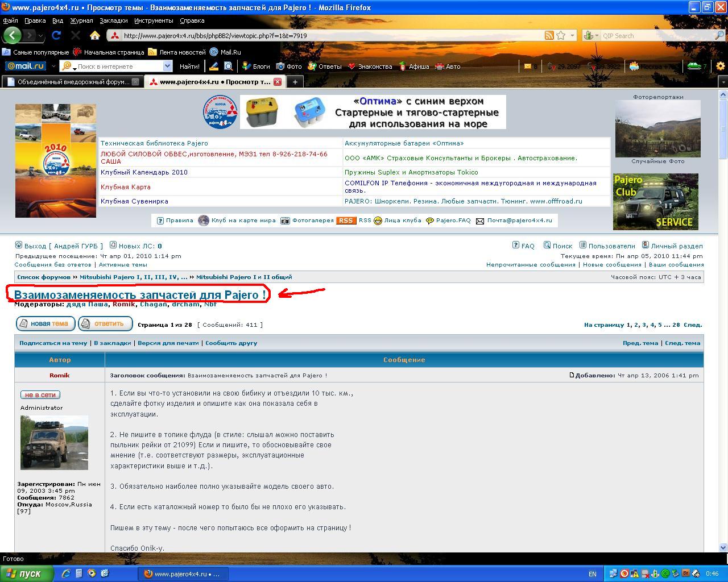Open the Закладки menu
Image resolution: width=728 pixels, height=582 pixels.
click(x=113, y=20)
